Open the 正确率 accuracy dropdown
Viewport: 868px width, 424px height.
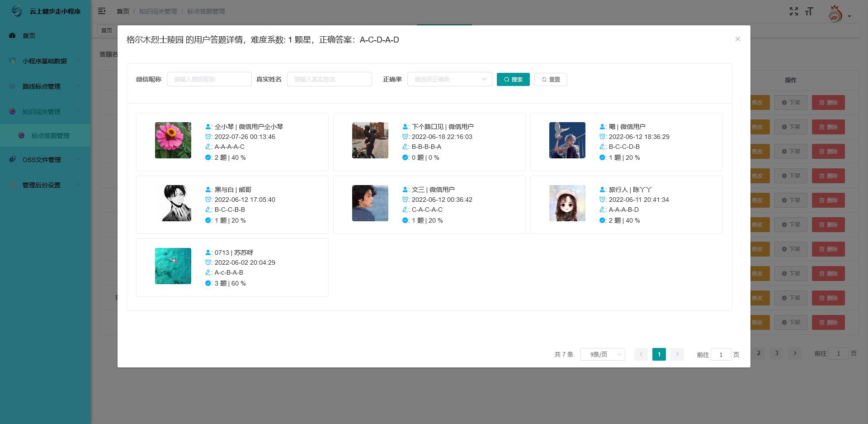click(x=449, y=79)
